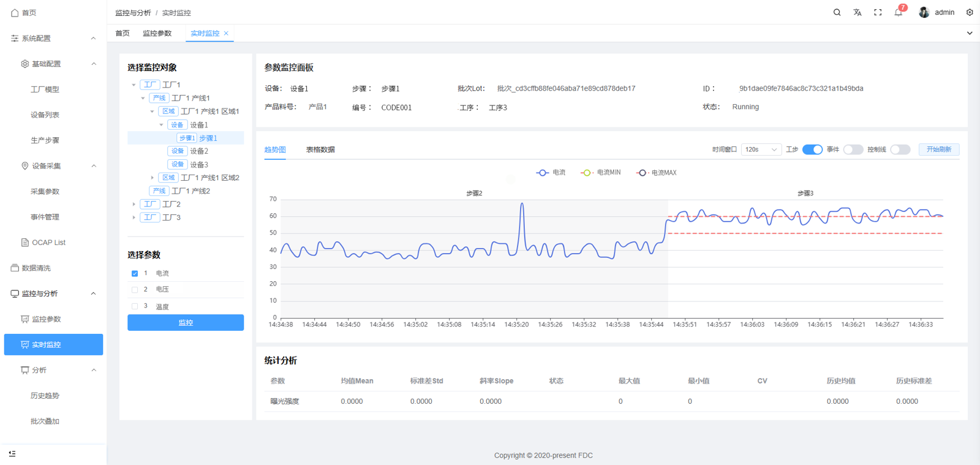Click the 基础配置 gear icon
Viewport: 980px width, 465px height.
pyautogui.click(x=25, y=64)
